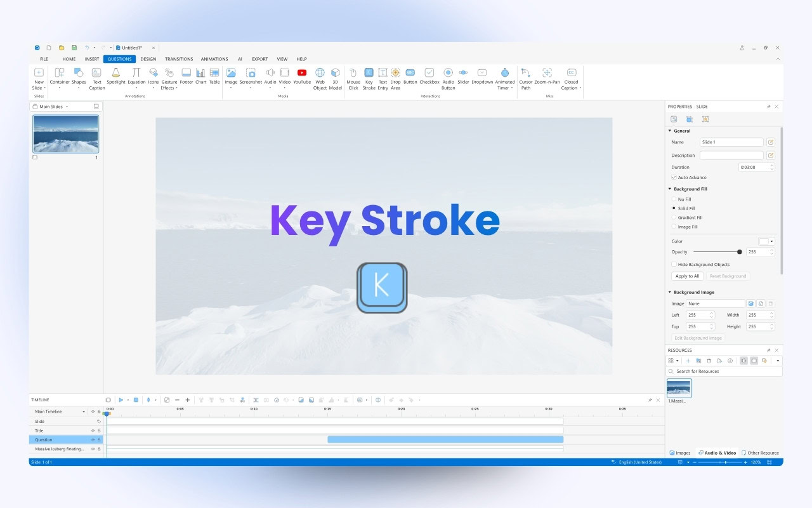Select the Slide 1 thumbnail

tap(65, 134)
